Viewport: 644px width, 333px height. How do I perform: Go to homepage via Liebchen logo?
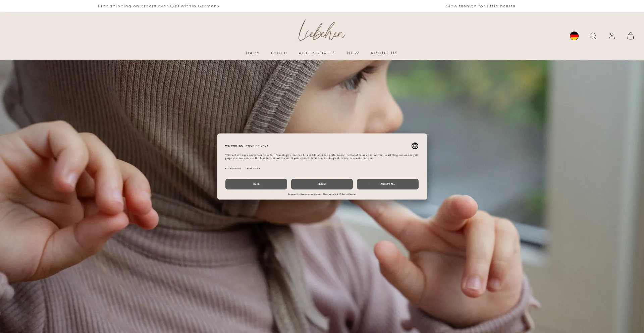(x=322, y=30)
